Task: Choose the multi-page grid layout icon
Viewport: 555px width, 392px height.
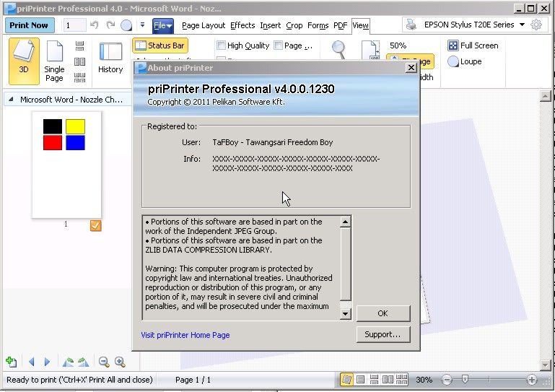Action: [79, 77]
